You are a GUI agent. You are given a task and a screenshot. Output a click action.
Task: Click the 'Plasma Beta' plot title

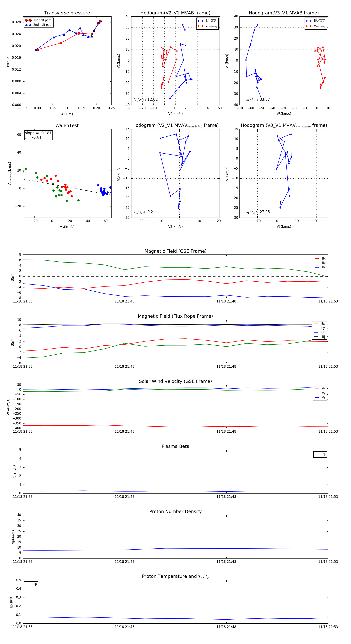coord(175,446)
